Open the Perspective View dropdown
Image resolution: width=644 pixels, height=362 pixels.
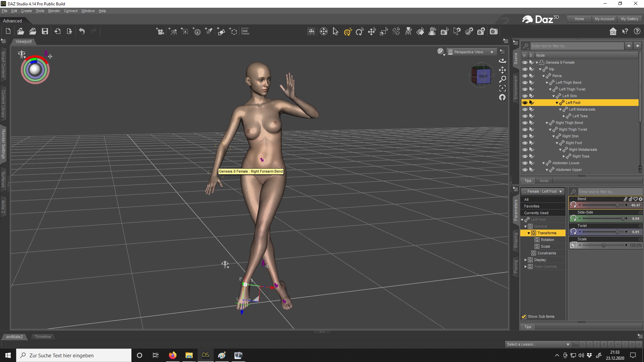click(x=471, y=52)
